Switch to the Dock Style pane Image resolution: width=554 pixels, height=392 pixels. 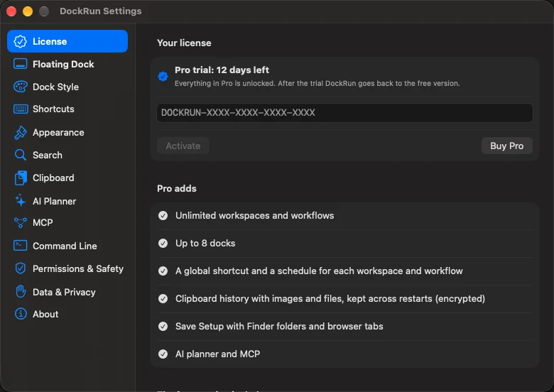pyautogui.click(x=67, y=87)
